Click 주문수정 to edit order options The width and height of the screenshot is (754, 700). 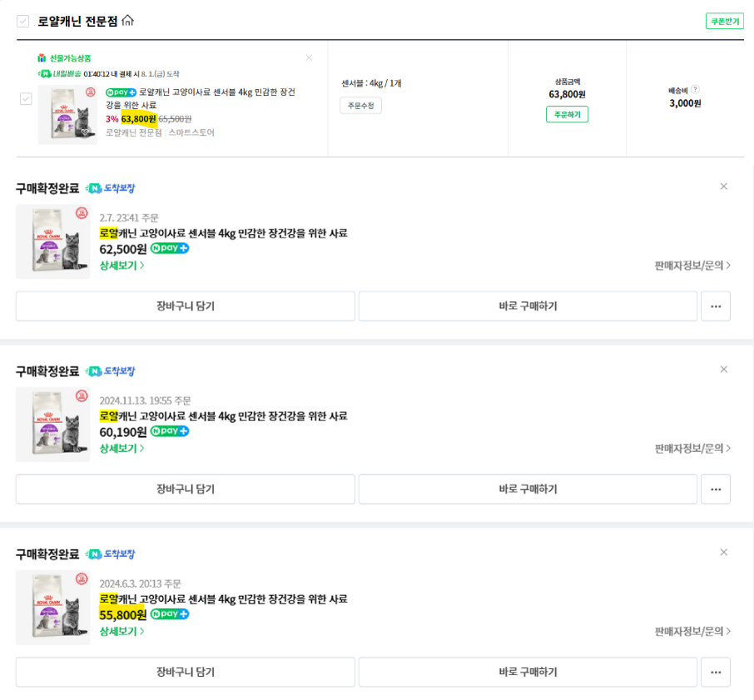(360, 106)
